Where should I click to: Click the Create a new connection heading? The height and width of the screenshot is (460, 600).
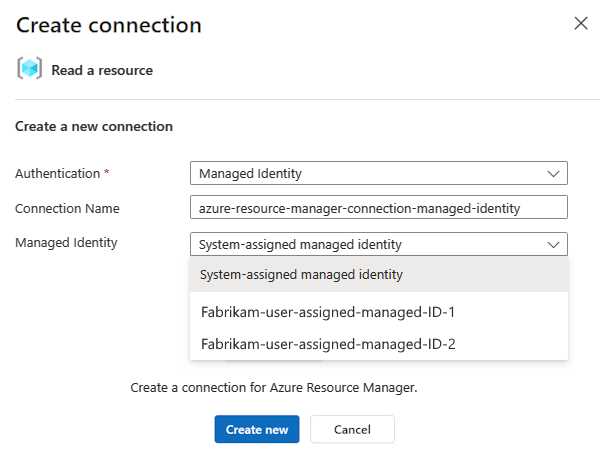pyautogui.click(x=94, y=126)
